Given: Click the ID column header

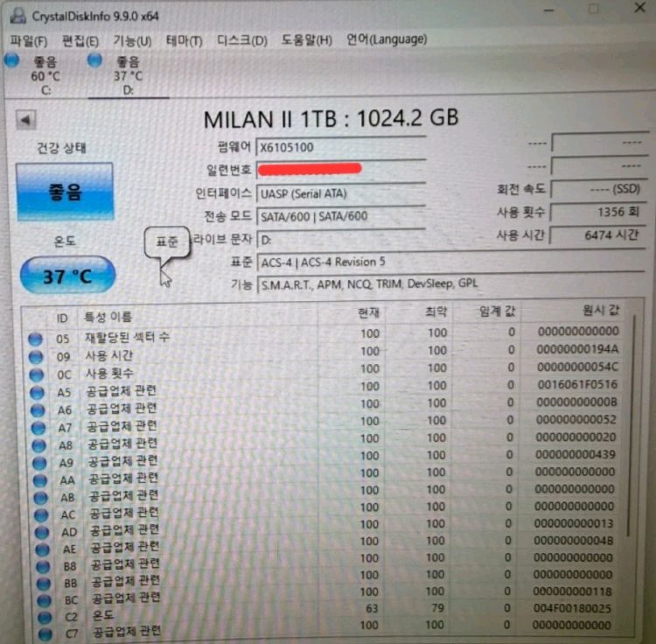Looking at the screenshot, I should [x=62, y=318].
